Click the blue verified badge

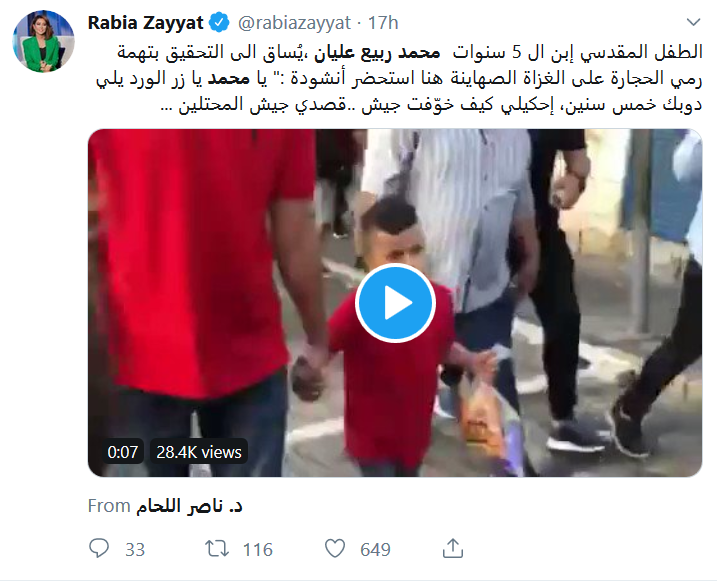(219, 23)
